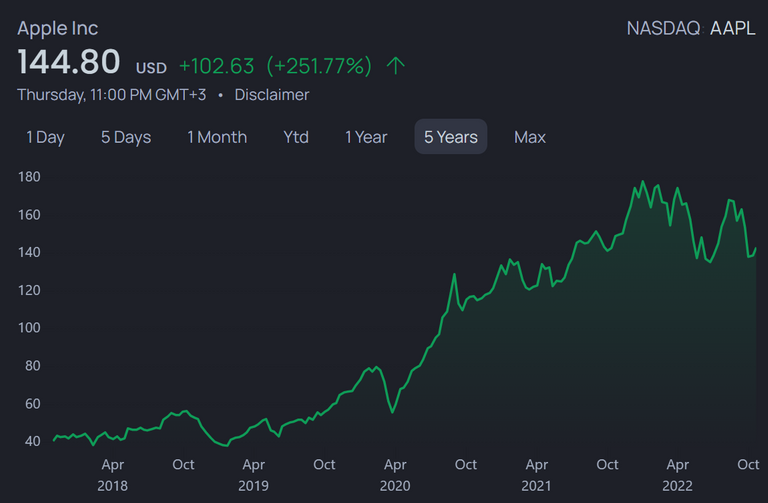Open the Disclaimer link
Image resolution: width=768 pixels, height=503 pixels.
pos(272,95)
